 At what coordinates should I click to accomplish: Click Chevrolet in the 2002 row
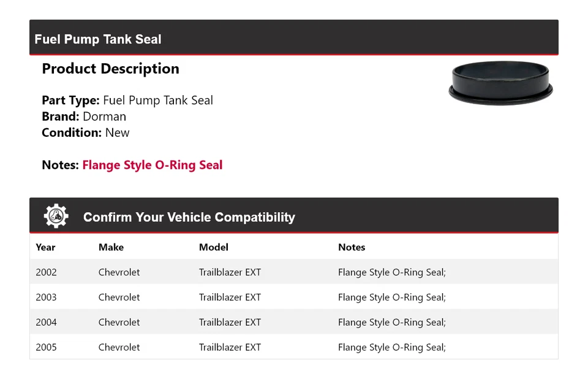(119, 272)
